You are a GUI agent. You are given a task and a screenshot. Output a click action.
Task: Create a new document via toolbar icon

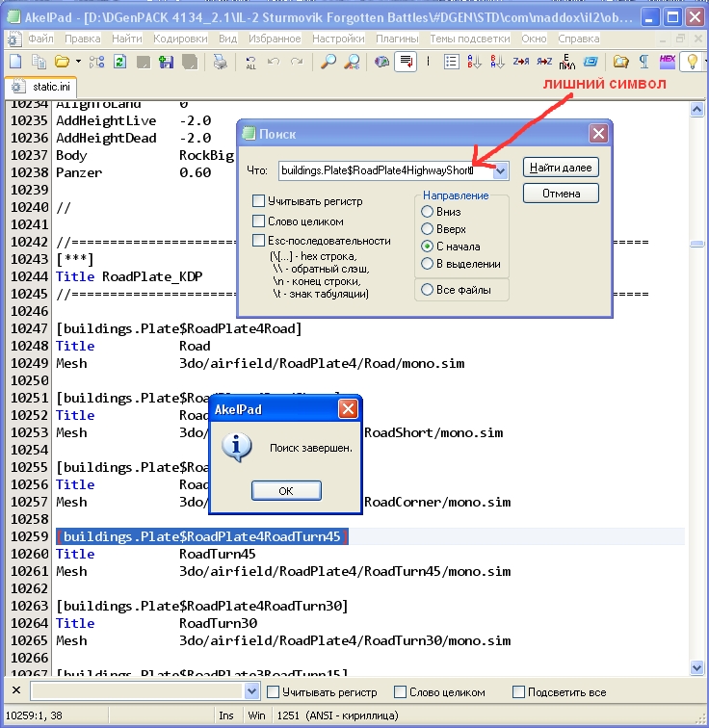point(15,62)
